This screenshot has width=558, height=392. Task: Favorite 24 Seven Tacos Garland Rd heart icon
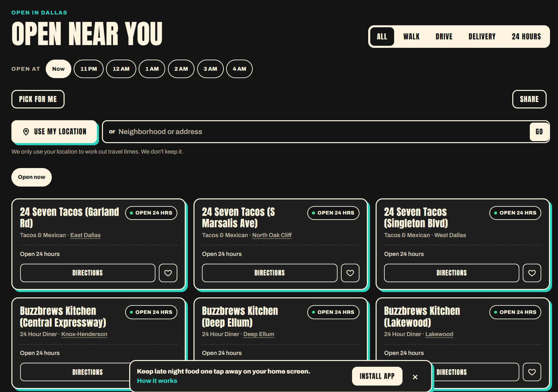[x=168, y=273]
